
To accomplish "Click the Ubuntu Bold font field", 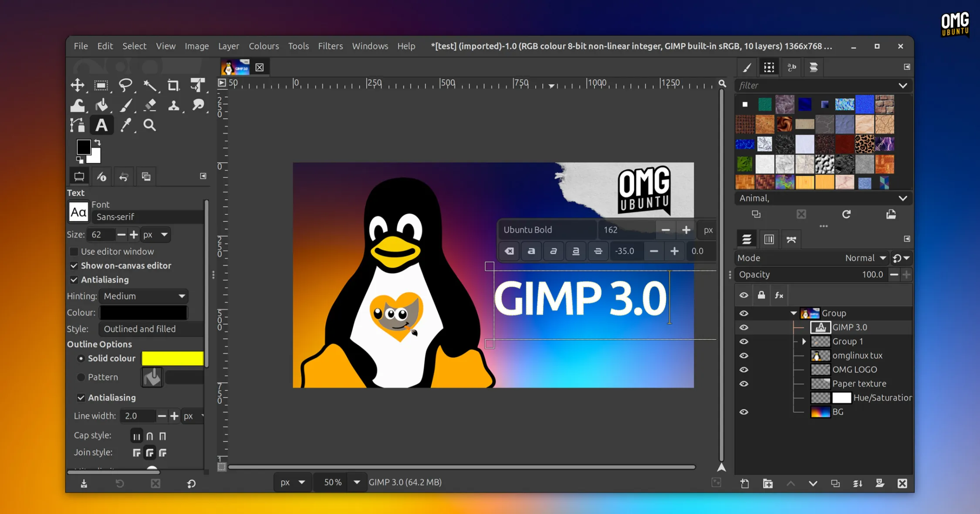I will [547, 230].
